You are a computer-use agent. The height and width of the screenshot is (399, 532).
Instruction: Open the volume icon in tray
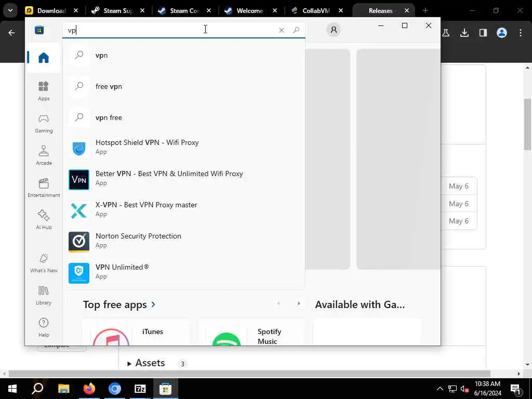tap(464, 389)
